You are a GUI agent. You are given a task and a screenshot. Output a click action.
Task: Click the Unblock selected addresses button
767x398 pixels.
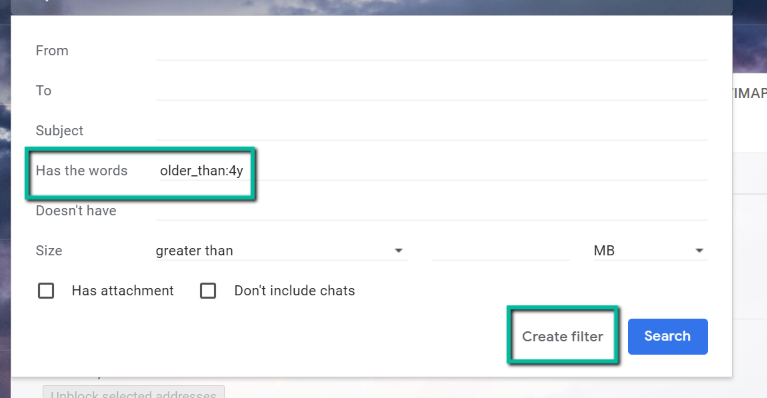(x=134, y=392)
